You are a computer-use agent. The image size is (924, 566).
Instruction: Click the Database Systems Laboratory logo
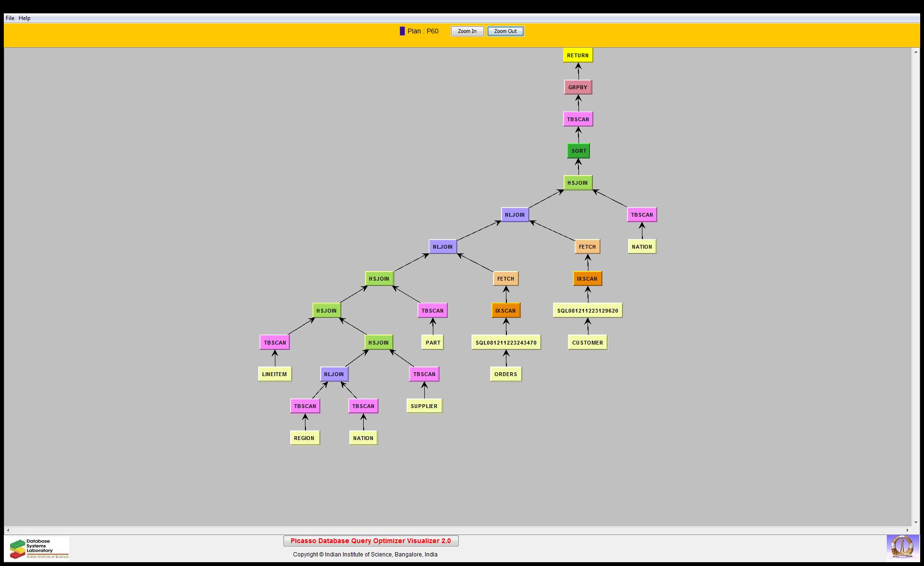[x=39, y=548]
